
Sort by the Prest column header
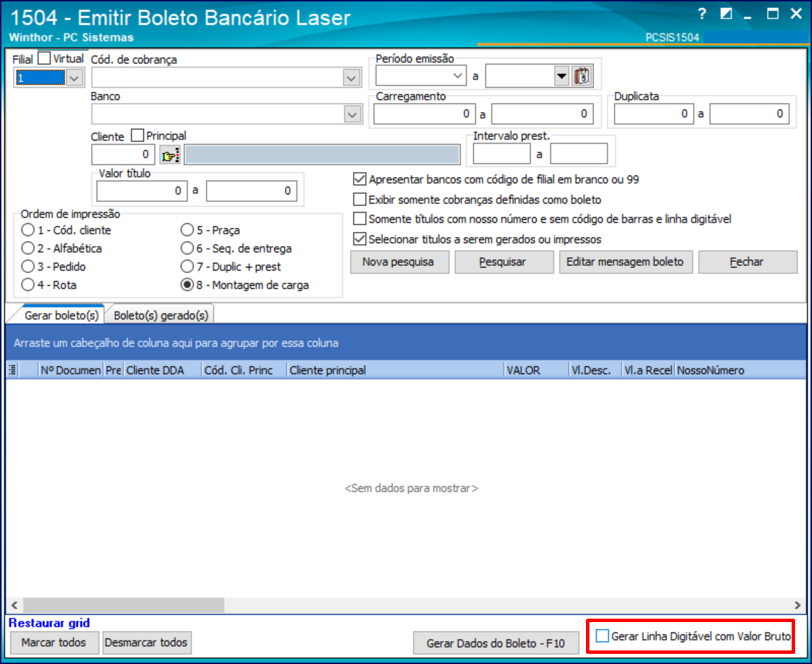[x=113, y=370]
